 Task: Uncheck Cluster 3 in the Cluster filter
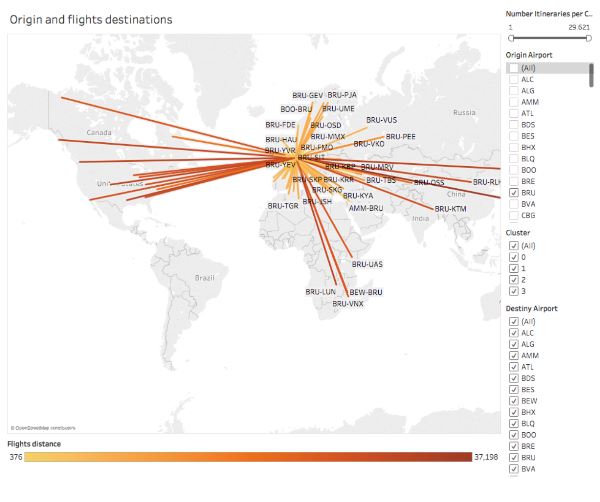(514, 291)
